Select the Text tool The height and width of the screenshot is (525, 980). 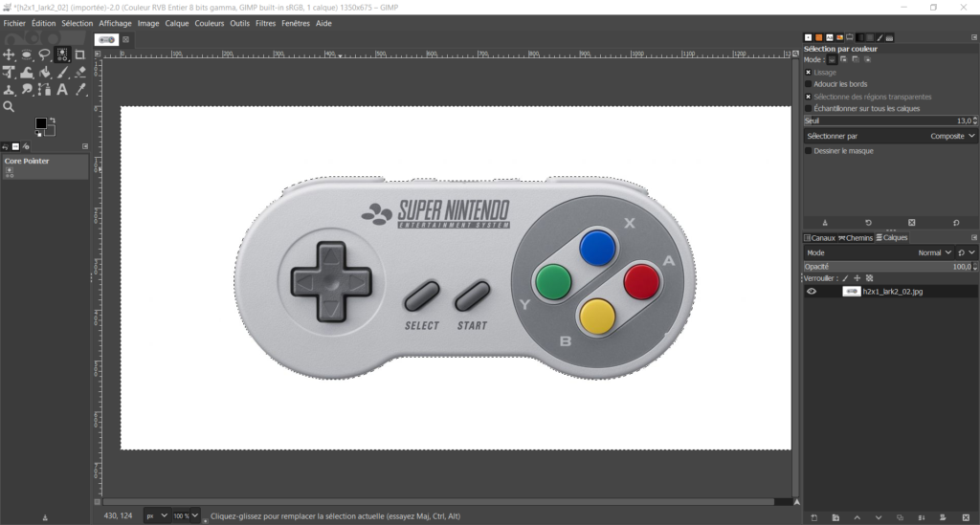tap(62, 90)
